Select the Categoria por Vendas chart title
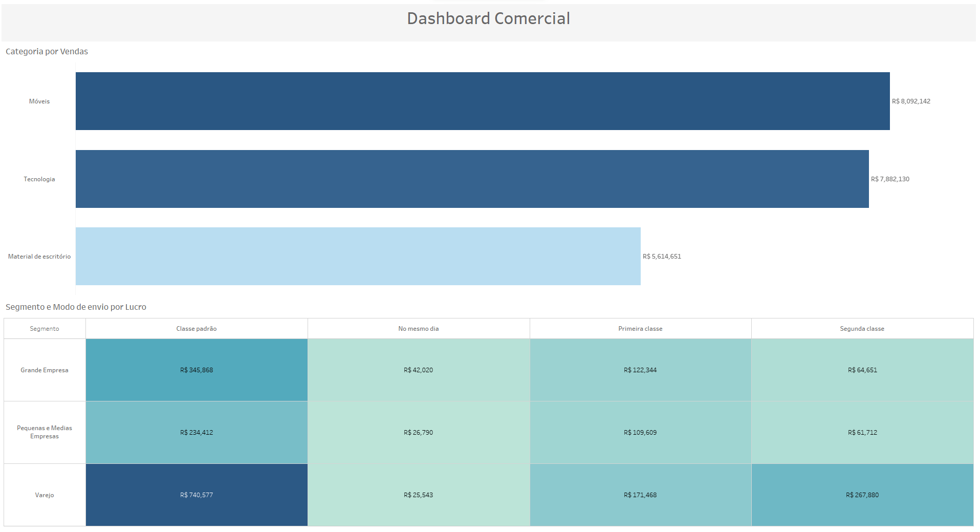 click(47, 51)
